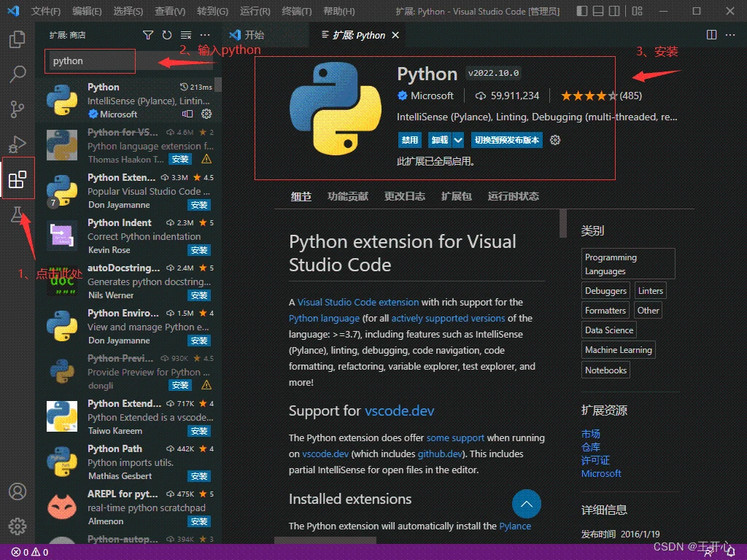
Task: Open the 许可证 resource link
Action: (595, 461)
